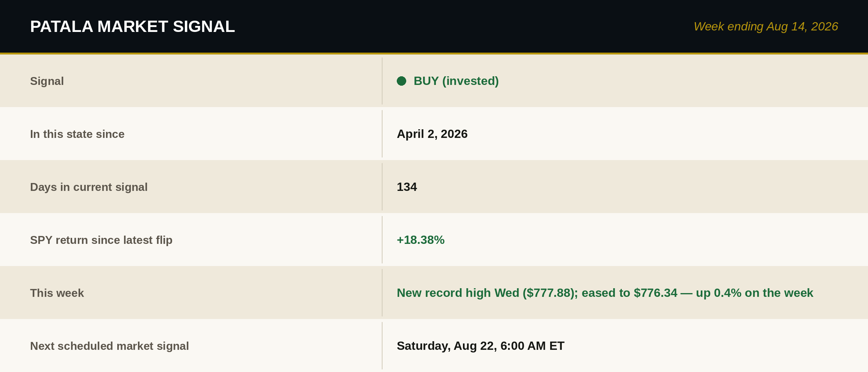868x372 pixels.
Task: Click the PATALA MARKET SIGNAL title
Action: tap(132, 26)
